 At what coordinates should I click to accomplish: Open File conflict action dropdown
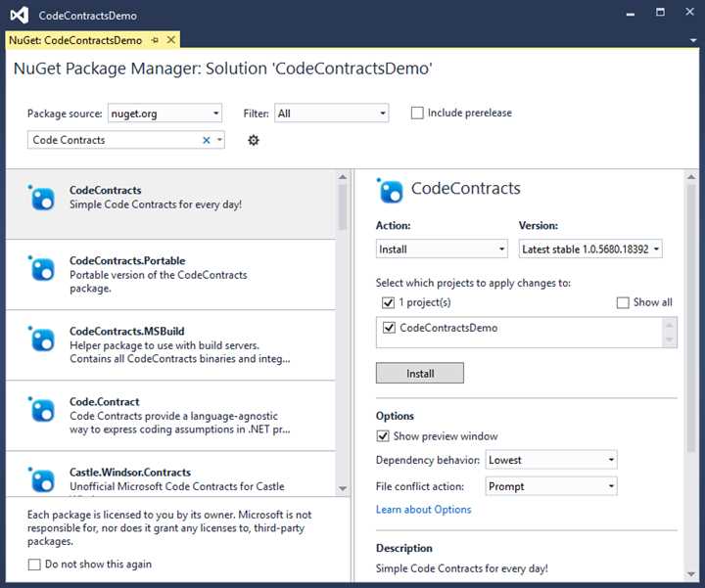pyautogui.click(x=551, y=486)
